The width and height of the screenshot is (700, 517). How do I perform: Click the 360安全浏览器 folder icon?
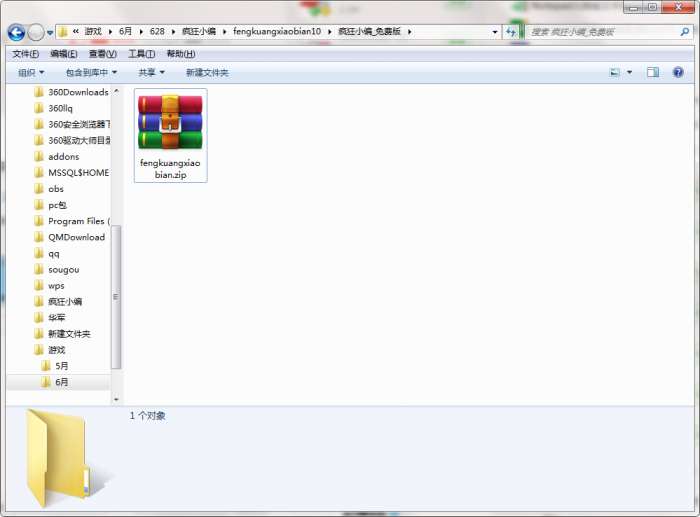(39, 125)
